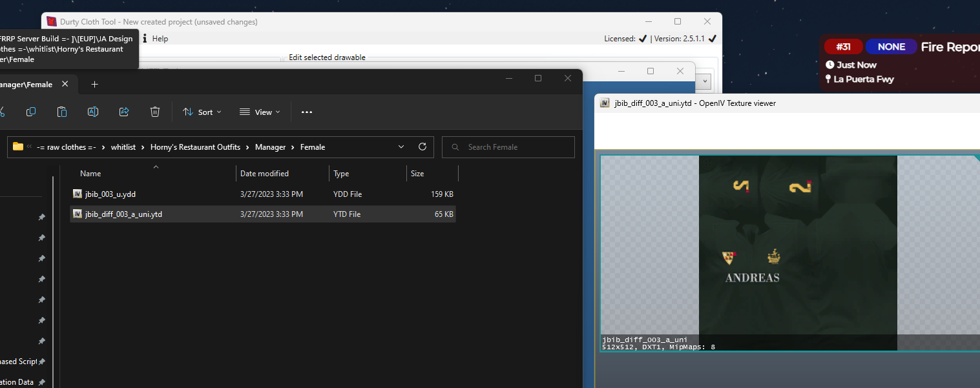The width and height of the screenshot is (980, 388).
Task: Click the YDD File type cell
Action: [348, 194]
